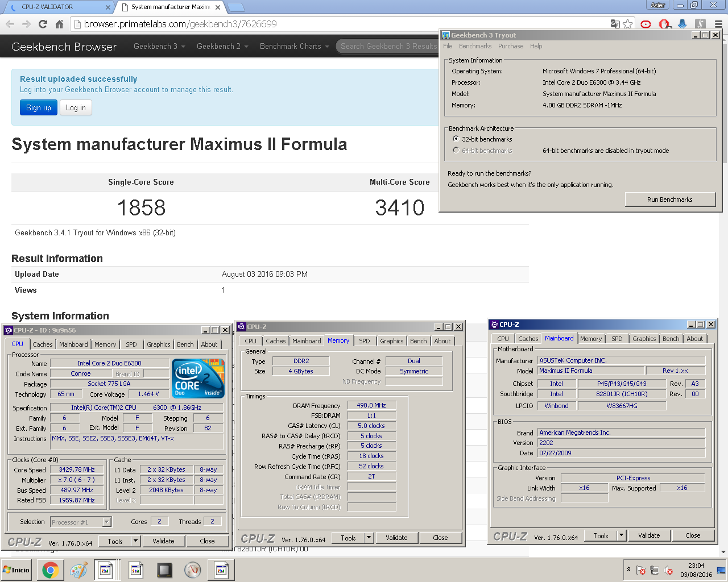The image size is (728, 582).
Task: Open the Benchmark Charts dropdown
Action: point(295,46)
